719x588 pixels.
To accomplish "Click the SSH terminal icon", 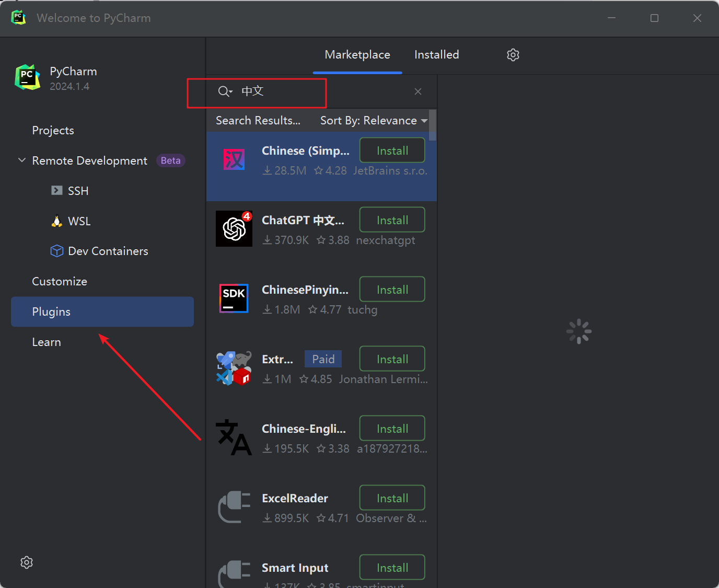I will click(x=56, y=190).
